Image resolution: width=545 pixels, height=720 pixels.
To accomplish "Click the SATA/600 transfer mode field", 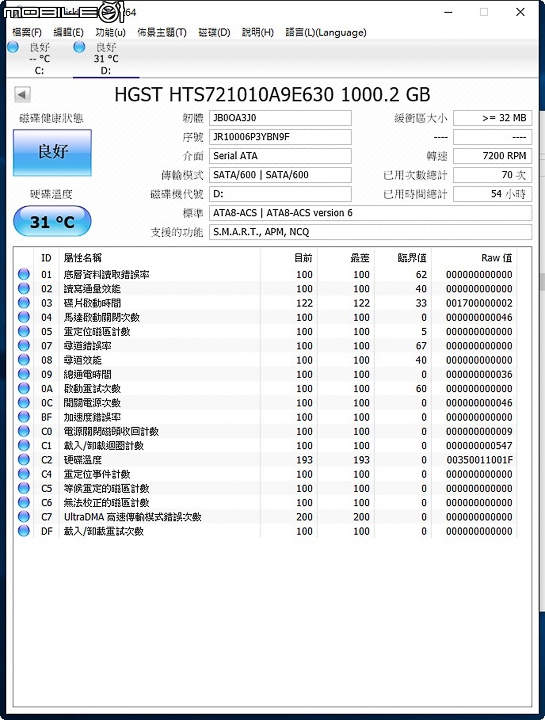I will (x=280, y=175).
